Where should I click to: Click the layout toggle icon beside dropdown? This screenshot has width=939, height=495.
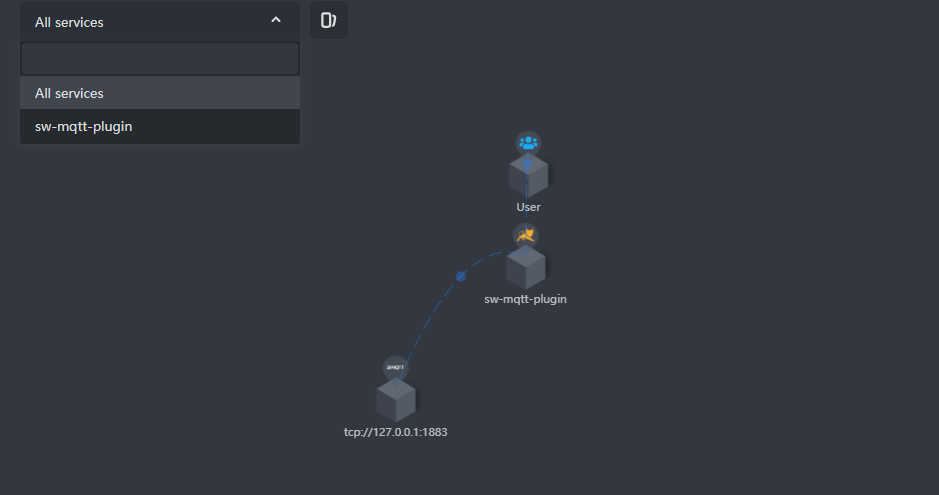pos(329,20)
